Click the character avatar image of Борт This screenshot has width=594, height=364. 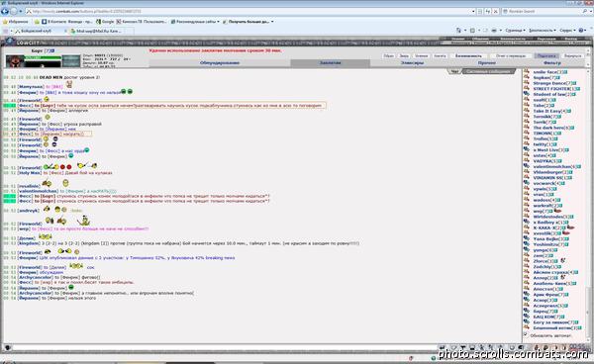(15, 61)
